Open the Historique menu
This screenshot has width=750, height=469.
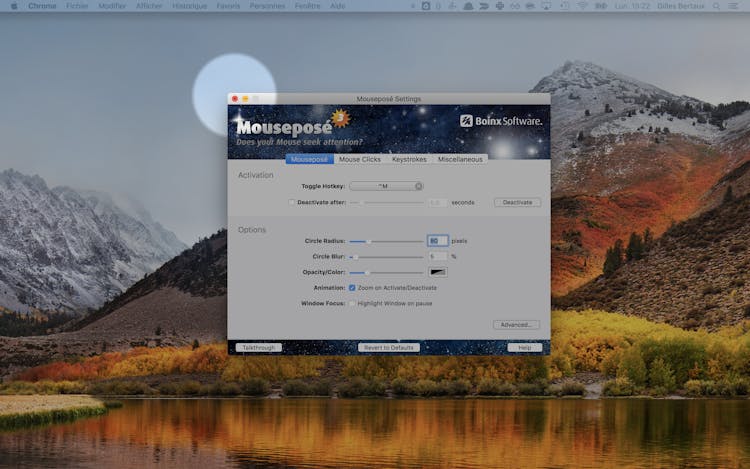(x=192, y=6)
